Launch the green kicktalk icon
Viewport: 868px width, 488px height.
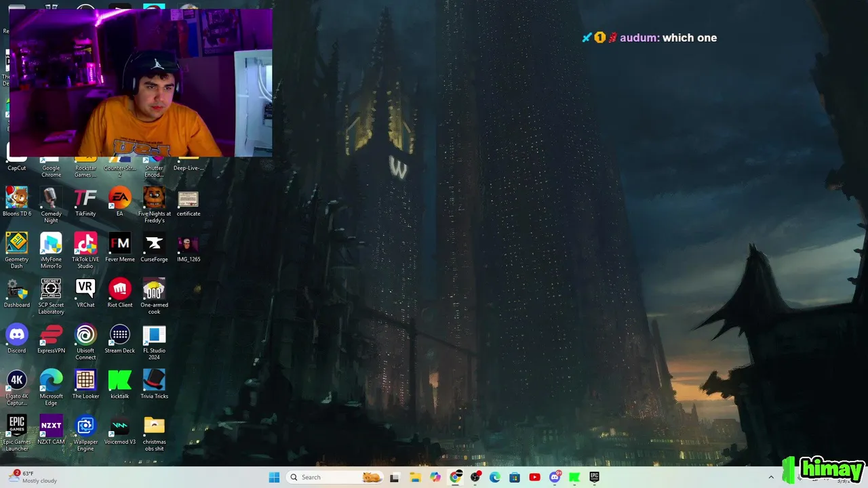(120, 380)
